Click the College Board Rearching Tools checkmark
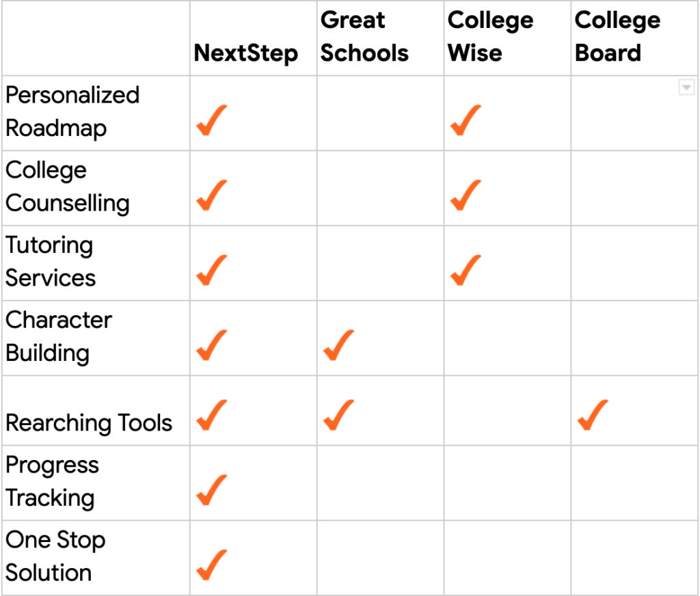The image size is (700, 596). pos(593,416)
